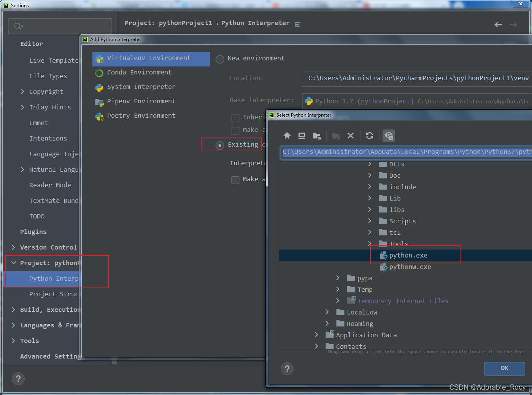The height and width of the screenshot is (395, 532).
Task: Choose Existing environment radio button
Action: 220,145
